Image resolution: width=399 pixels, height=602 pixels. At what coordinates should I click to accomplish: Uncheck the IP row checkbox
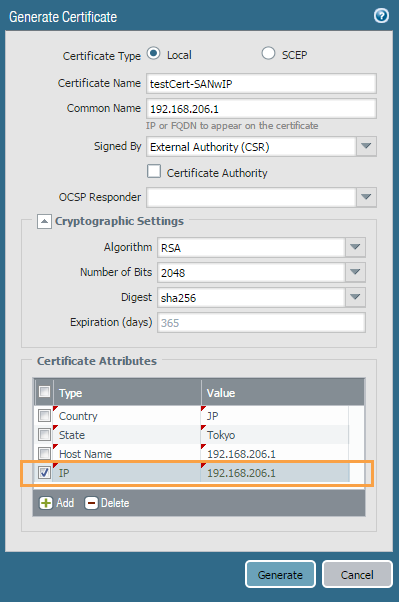45,473
